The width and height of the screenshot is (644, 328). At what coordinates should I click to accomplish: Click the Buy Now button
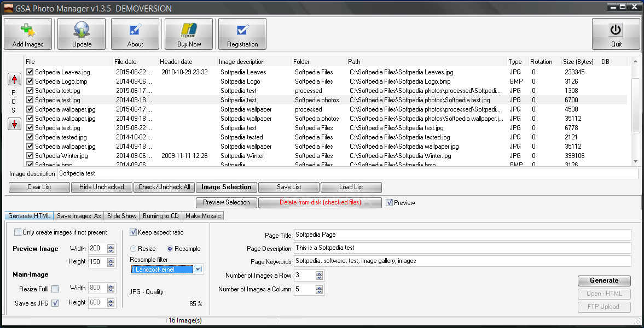tap(189, 34)
